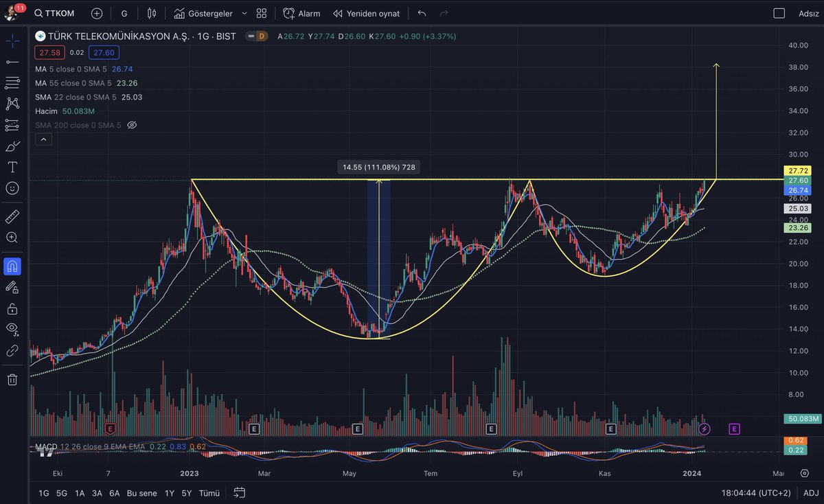Switch range to 6A
This screenshot has width=824, height=504.
[114, 493]
